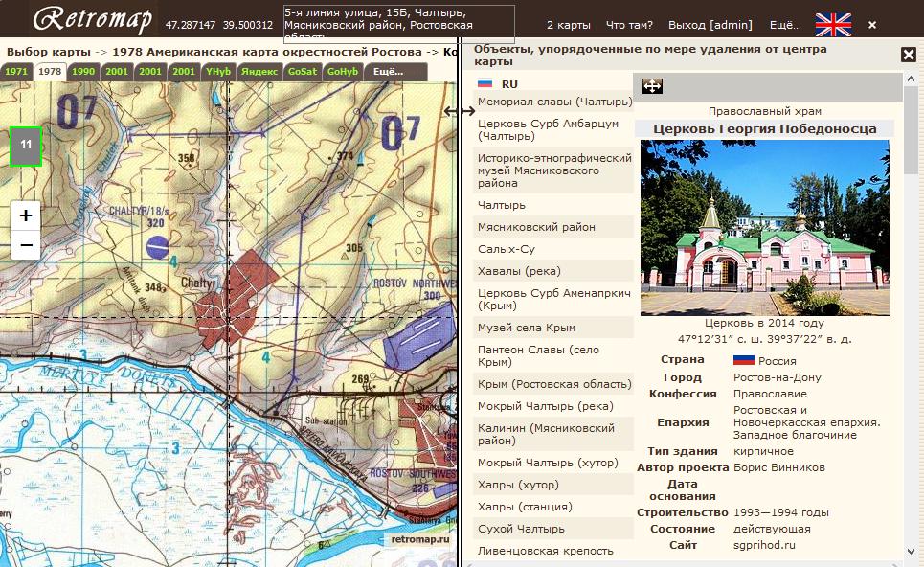The height and width of the screenshot is (567, 924).
Task: Open Историко-этнографический музей entry
Action: (554, 170)
